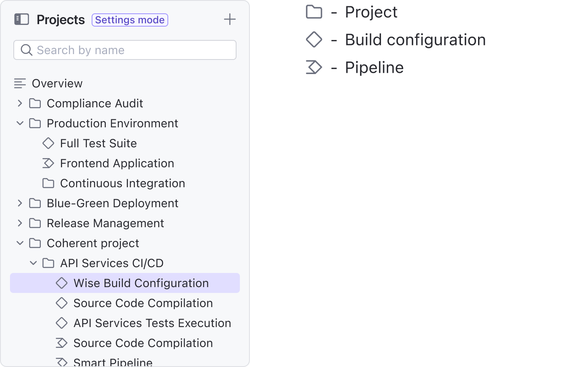
Task: Select Production Environment project label
Action: pyautogui.click(x=112, y=123)
